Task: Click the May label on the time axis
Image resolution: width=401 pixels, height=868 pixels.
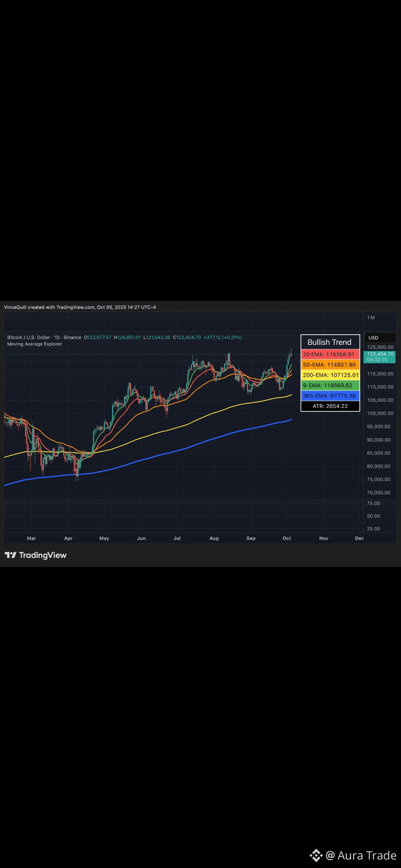Action: pyautogui.click(x=104, y=538)
